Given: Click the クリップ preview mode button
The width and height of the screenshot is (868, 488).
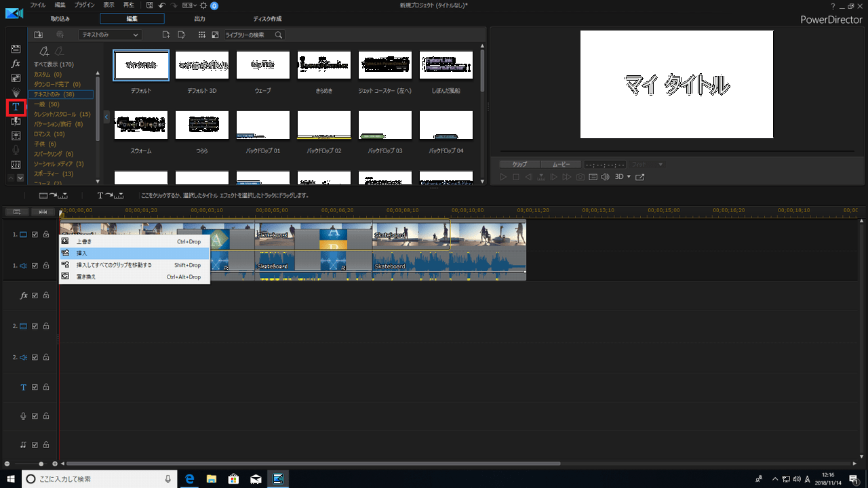Looking at the screenshot, I should coord(519,164).
